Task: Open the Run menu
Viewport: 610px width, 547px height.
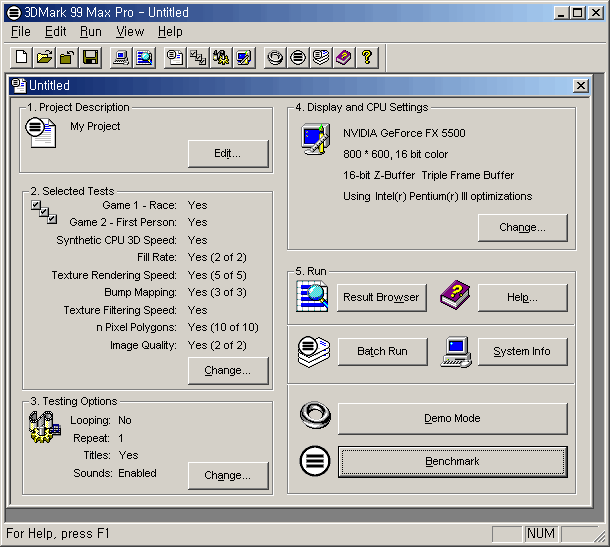Action: [x=91, y=32]
